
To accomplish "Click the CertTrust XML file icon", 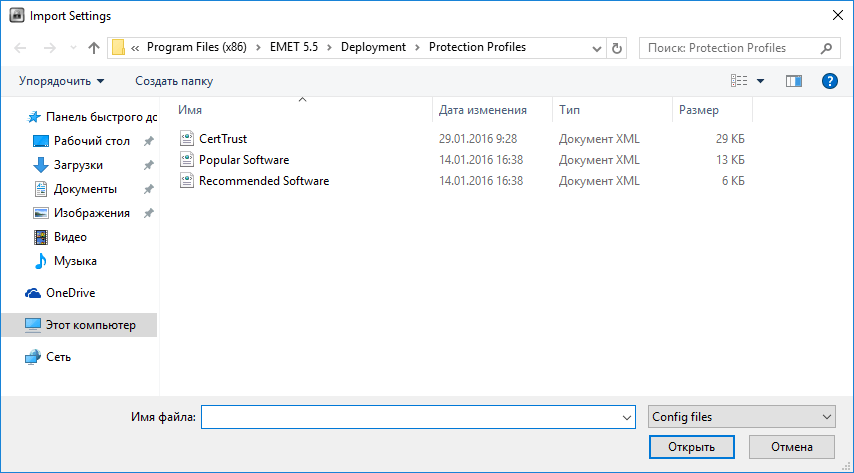I will click(x=186, y=139).
